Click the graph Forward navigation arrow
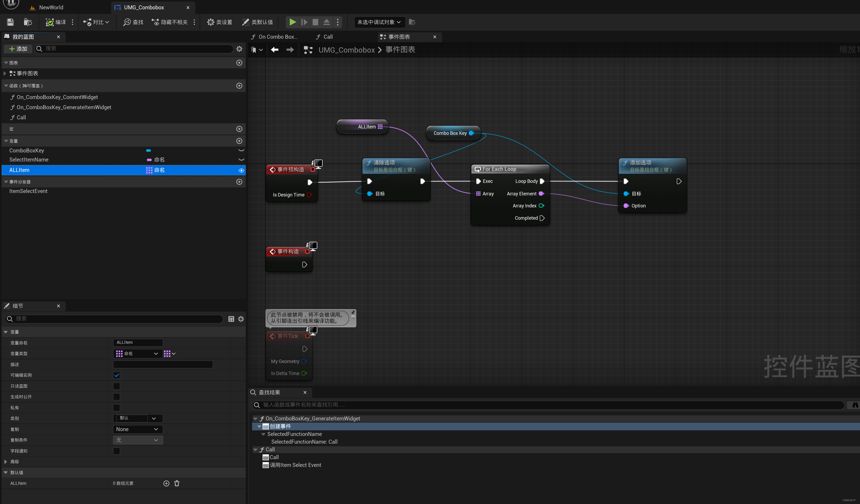Viewport: 860px width, 504px height. (290, 50)
